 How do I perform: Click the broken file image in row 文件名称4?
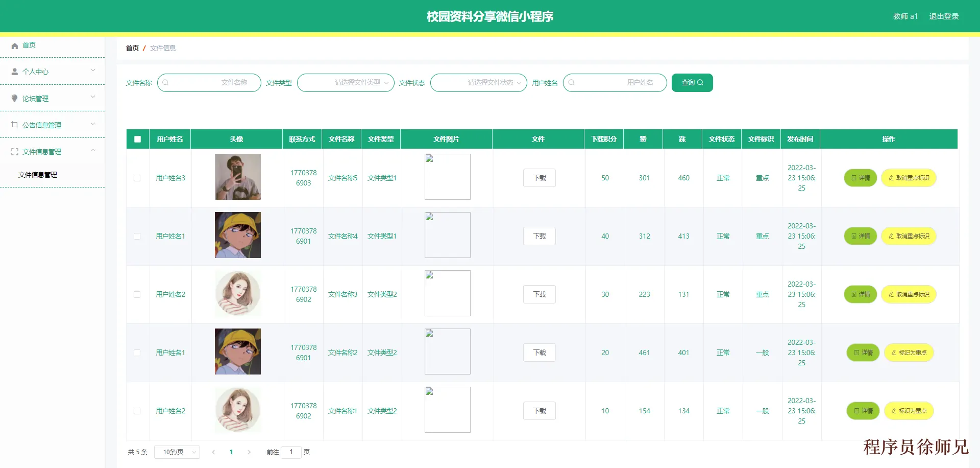[x=448, y=235]
